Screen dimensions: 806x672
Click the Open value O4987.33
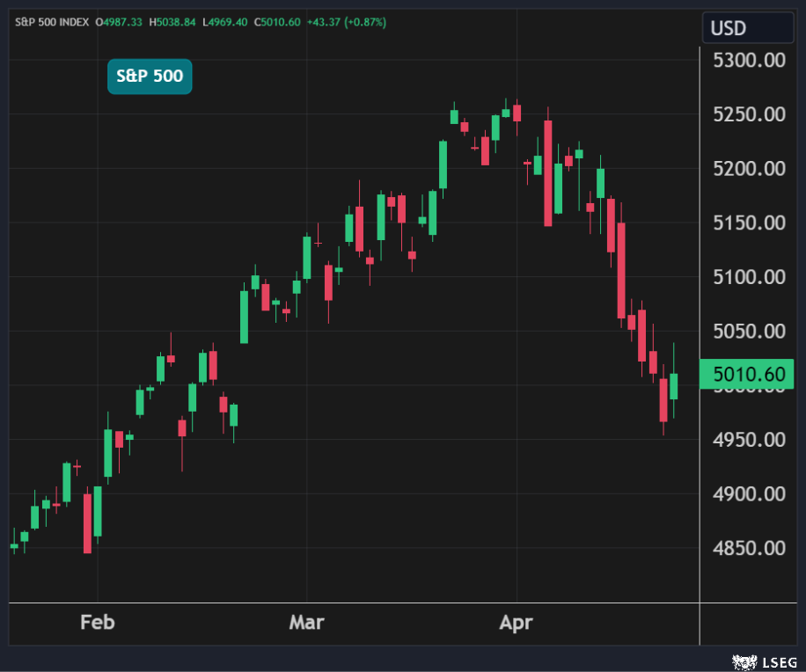coord(119,21)
